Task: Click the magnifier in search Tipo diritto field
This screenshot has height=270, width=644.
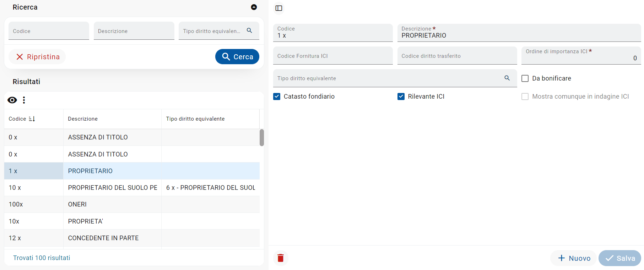Action: coord(249,31)
